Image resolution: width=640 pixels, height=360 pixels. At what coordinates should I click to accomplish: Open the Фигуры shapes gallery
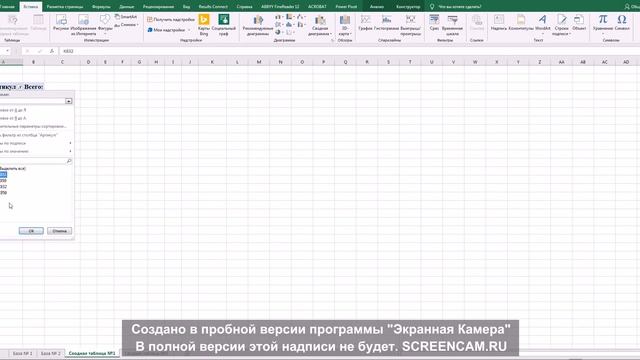coord(105,23)
